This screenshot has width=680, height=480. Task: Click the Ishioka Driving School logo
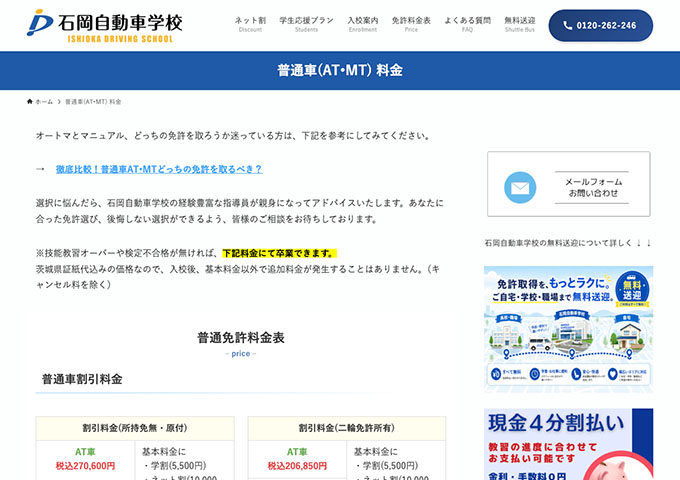click(105, 26)
